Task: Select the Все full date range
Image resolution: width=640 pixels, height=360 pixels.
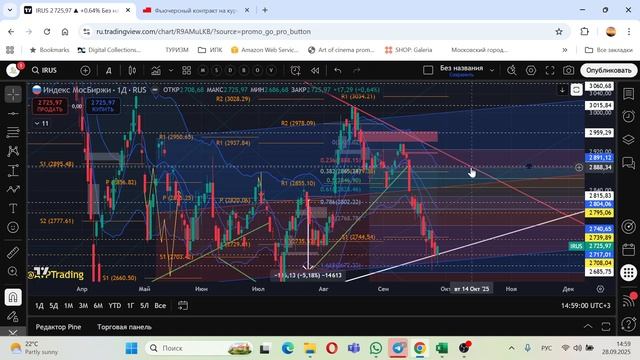Action: coord(160,305)
